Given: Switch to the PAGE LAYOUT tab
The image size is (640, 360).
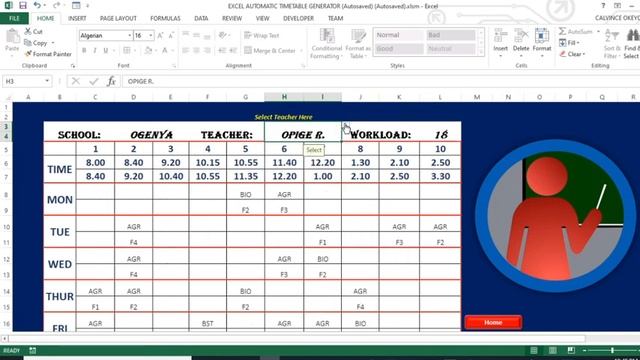Looking at the screenshot, I should (x=118, y=18).
